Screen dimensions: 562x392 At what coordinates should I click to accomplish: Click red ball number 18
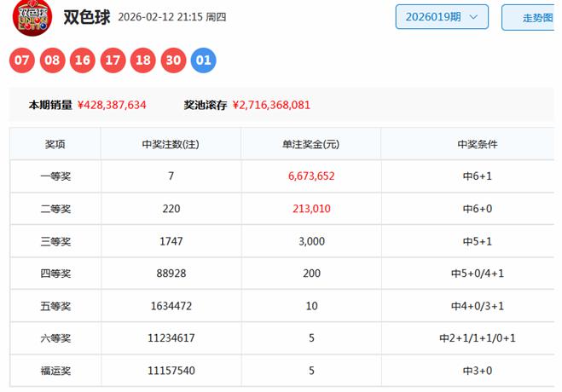143,61
